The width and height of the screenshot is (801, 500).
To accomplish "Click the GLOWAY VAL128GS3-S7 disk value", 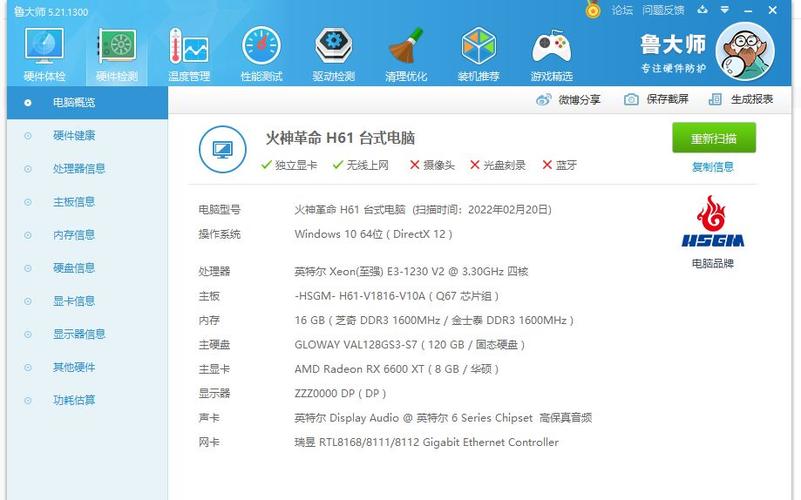I will 410,345.
